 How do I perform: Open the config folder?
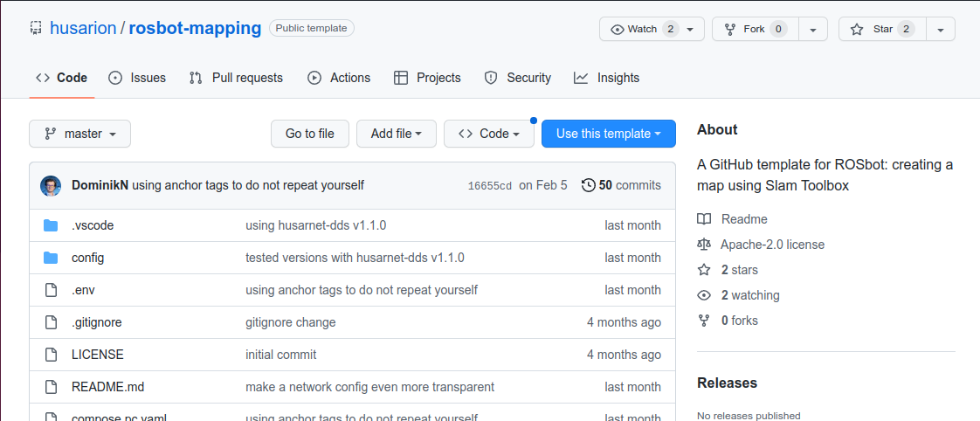coord(88,258)
